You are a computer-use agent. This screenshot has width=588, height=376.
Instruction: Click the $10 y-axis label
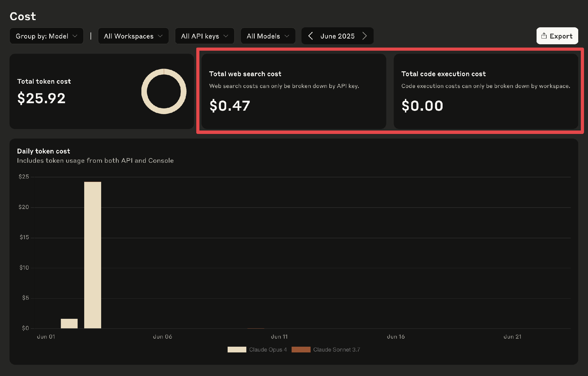(24, 268)
